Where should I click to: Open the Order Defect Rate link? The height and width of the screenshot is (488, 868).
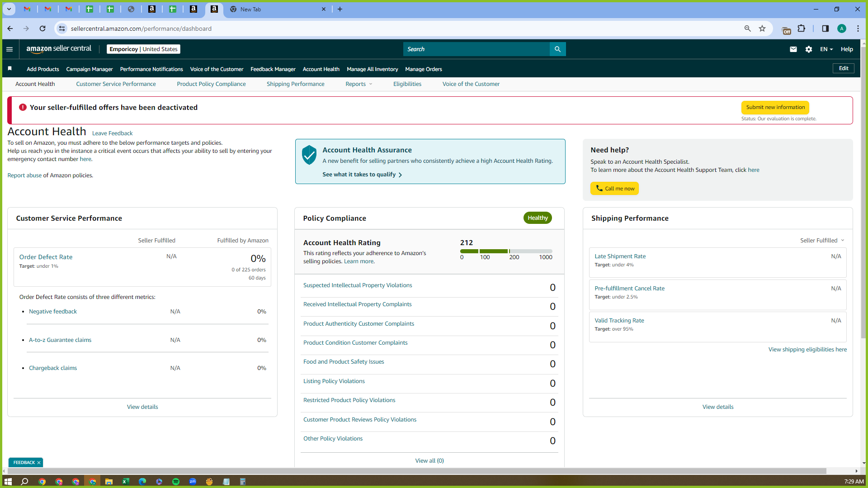coord(46,257)
